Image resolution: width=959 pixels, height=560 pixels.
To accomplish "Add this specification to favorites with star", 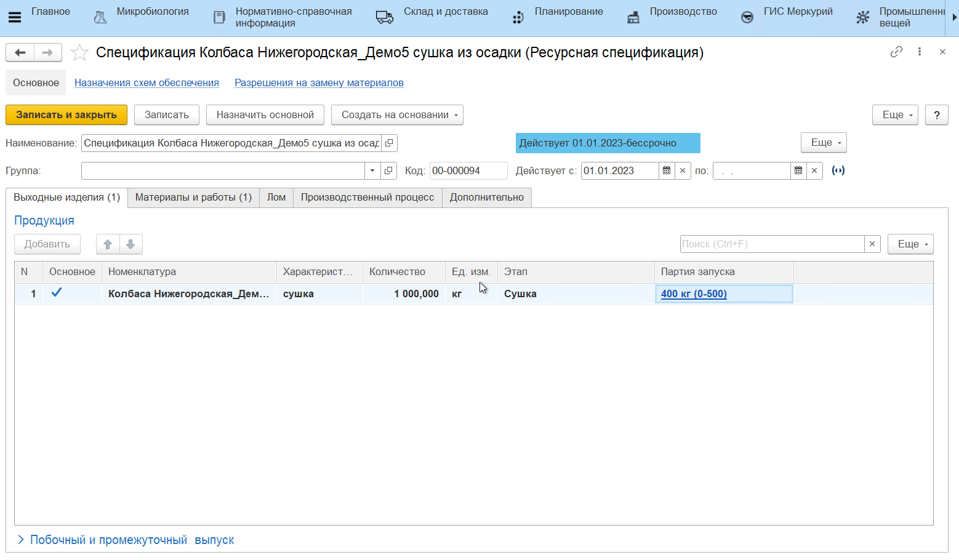I will [79, 53].
